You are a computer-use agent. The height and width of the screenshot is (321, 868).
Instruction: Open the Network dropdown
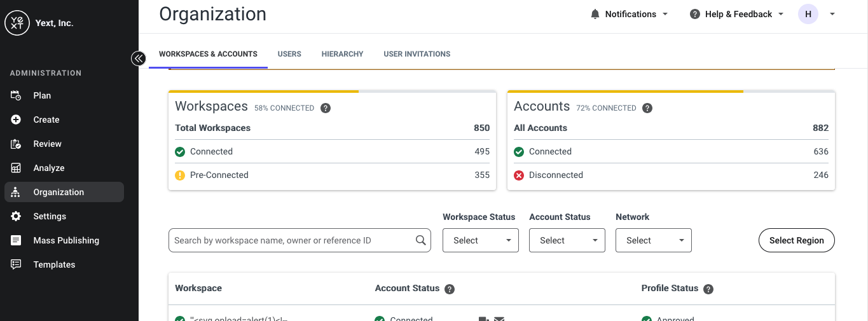pos(654,240)
